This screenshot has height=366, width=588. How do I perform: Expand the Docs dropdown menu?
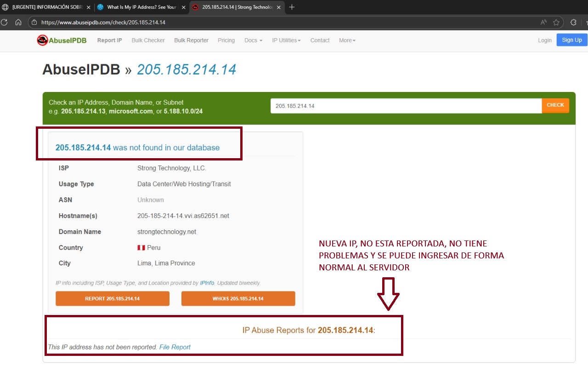[253, 40]
